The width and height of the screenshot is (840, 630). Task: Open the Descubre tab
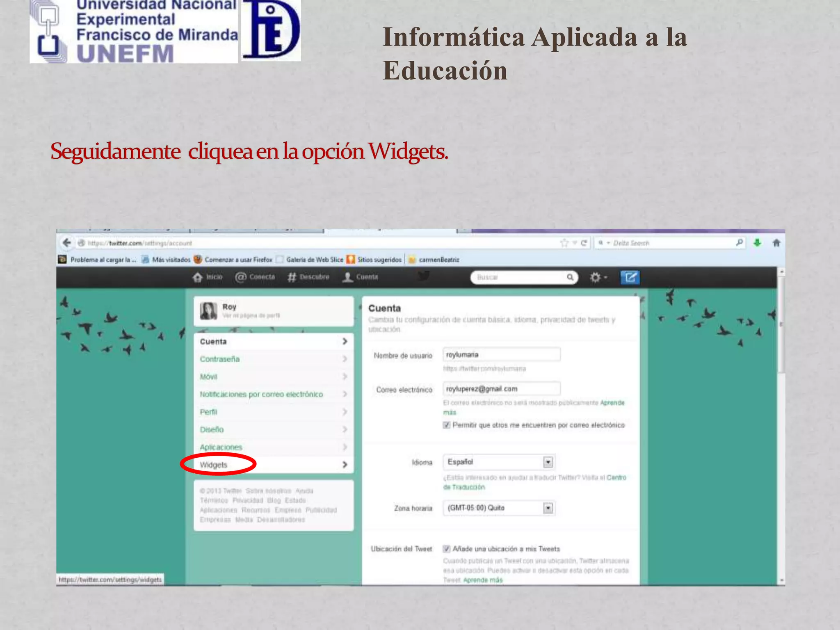pyautogui.click(x=308, y=277)
